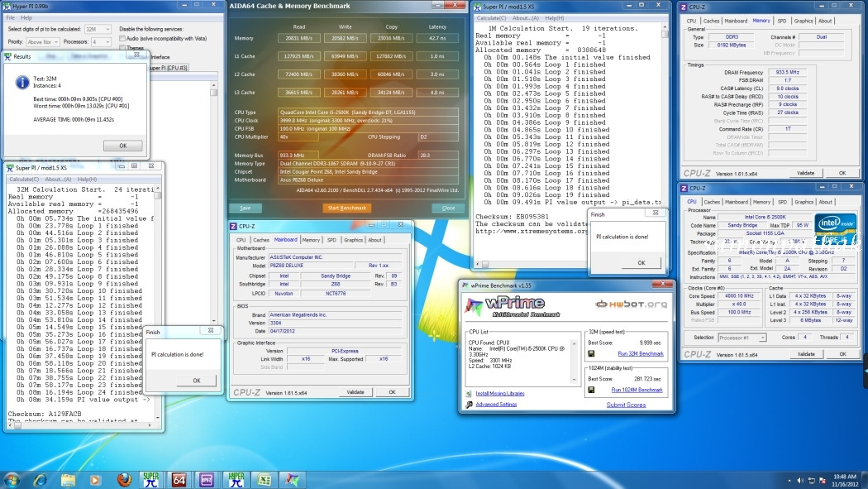Open the Windows Start menu orb
Image resolution: width=868 pixels, height=489 pixels.
11,480
